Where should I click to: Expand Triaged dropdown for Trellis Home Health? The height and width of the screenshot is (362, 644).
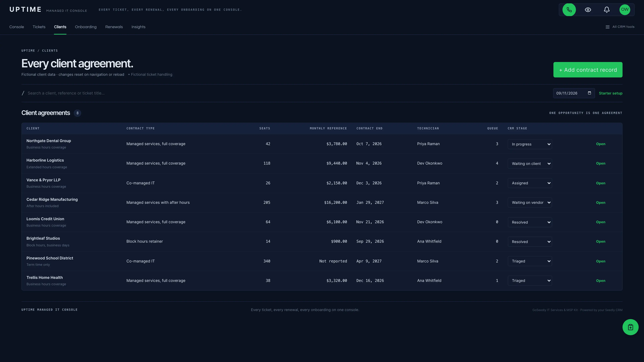pyautogui.click(x=530, y=281)
